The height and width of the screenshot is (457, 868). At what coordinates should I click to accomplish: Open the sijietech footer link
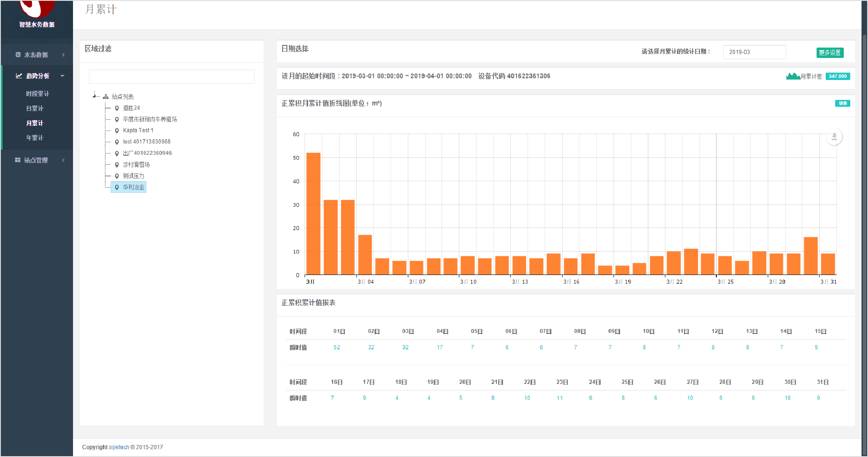119,447
